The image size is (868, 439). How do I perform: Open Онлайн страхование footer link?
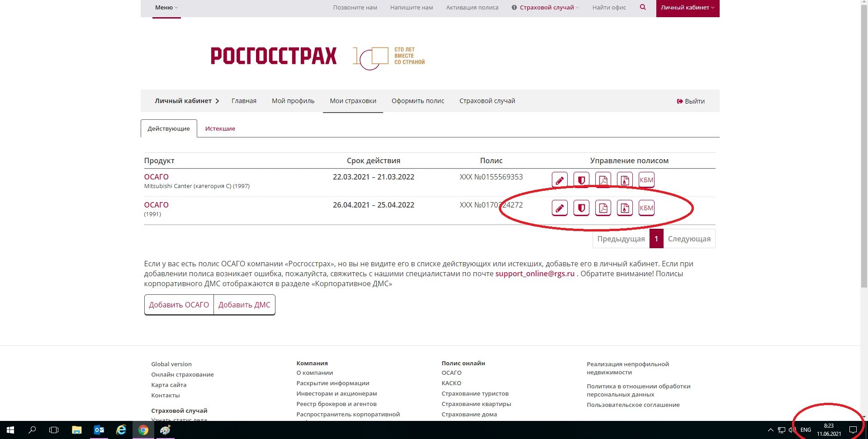tap(182, 374)
